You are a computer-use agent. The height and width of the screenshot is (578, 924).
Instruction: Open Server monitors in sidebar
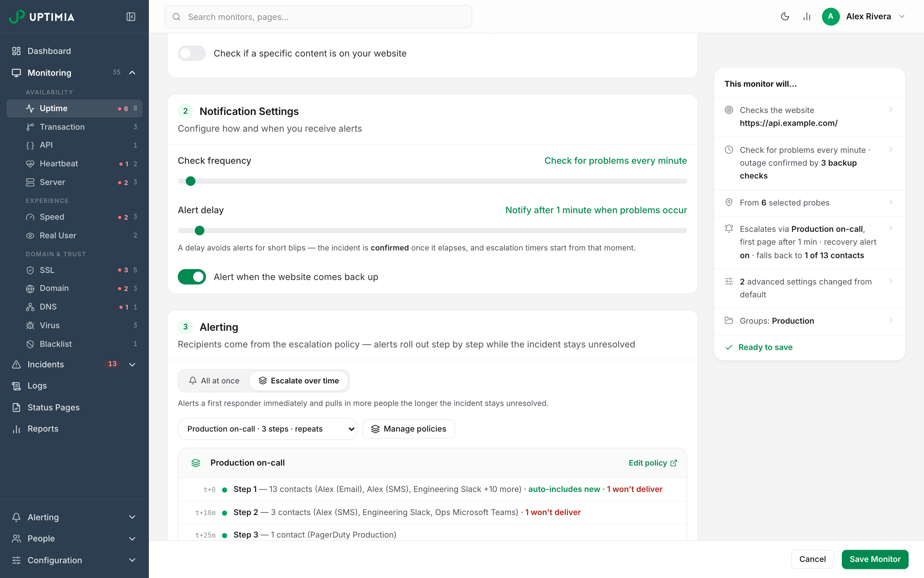[74, 182]
